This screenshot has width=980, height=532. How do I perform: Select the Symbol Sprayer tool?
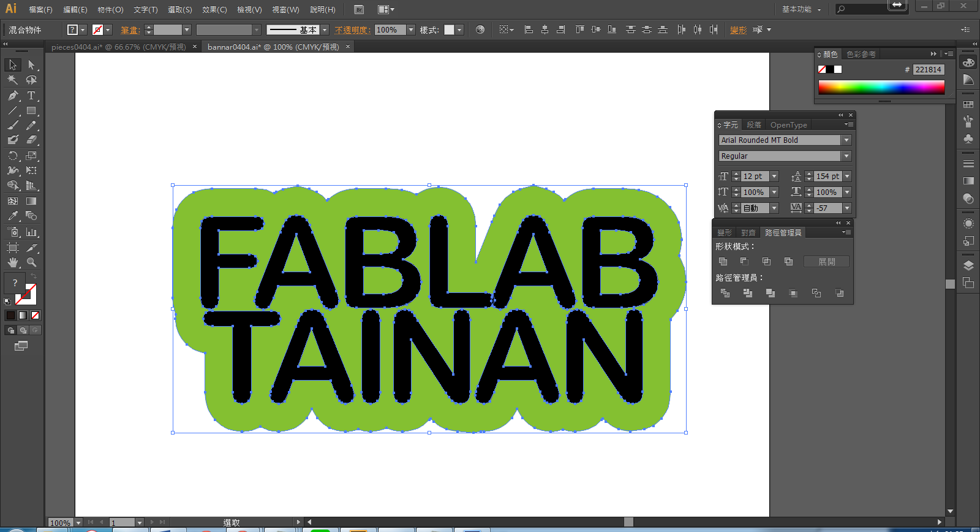(13, 232)
